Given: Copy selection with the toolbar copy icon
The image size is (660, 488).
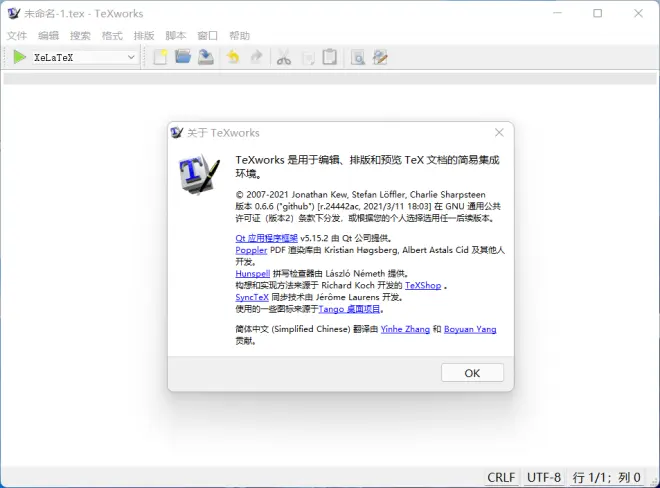Looking at the screenshot, I should (308, 58).
